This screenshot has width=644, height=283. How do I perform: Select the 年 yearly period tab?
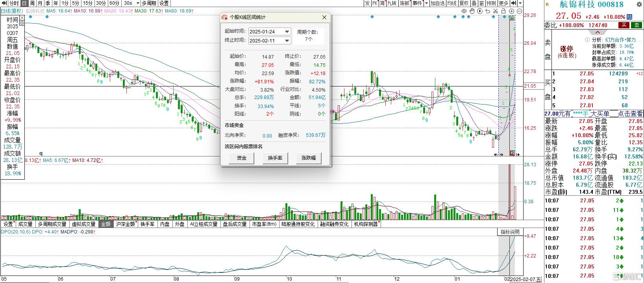tap(56, 3)
